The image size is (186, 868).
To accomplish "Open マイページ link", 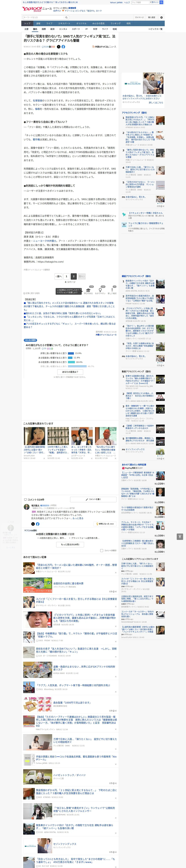I will [139, 18].
